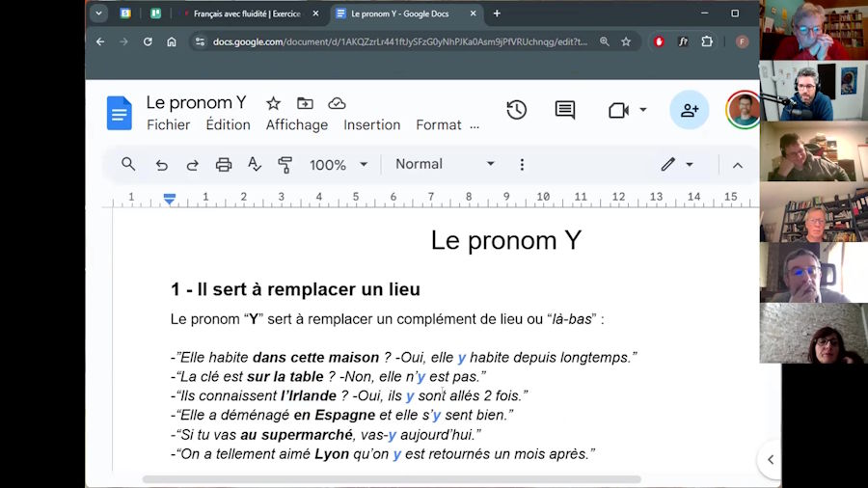
Task: Open version history clock icon
Action: tap(517, 110)
